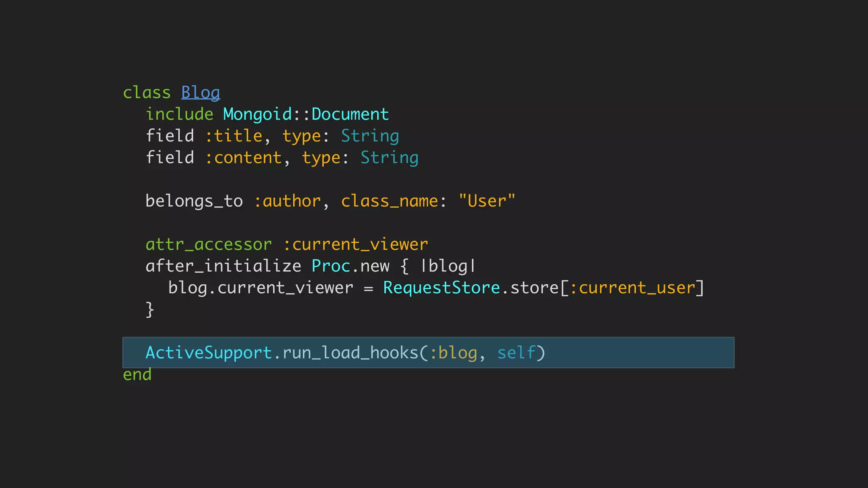This screenshot has height=488, width=868.
Task: Click 'ActiveSupport' in the highlighted line
Action: pyautogui.click(x=209, y=353)
